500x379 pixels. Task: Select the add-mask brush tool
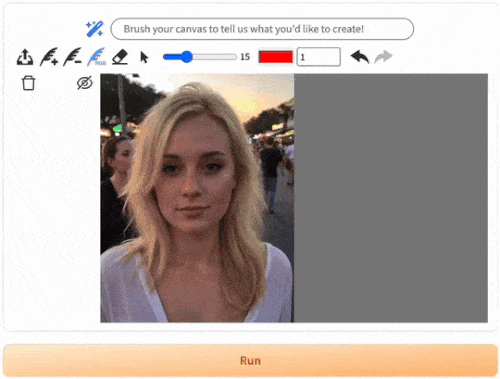(49, 57)
